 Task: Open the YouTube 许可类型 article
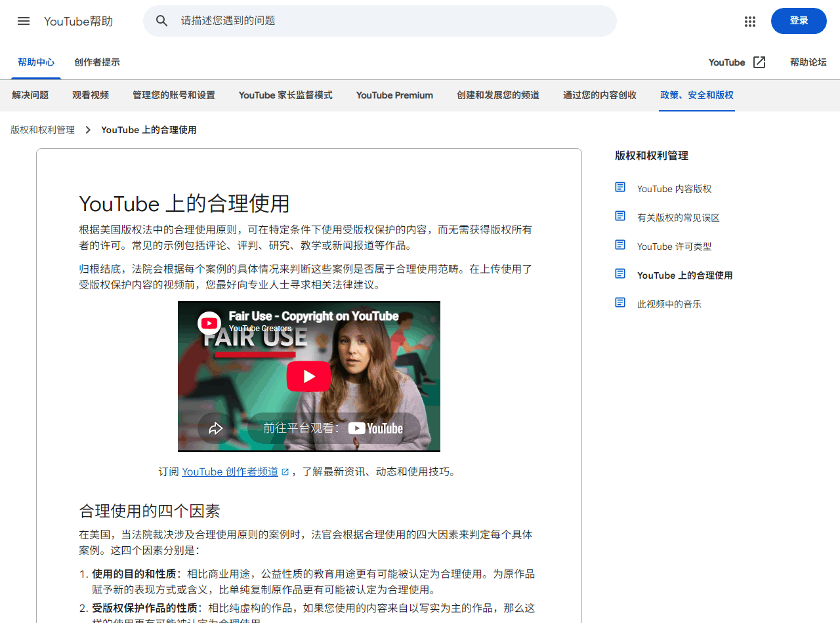674,247
